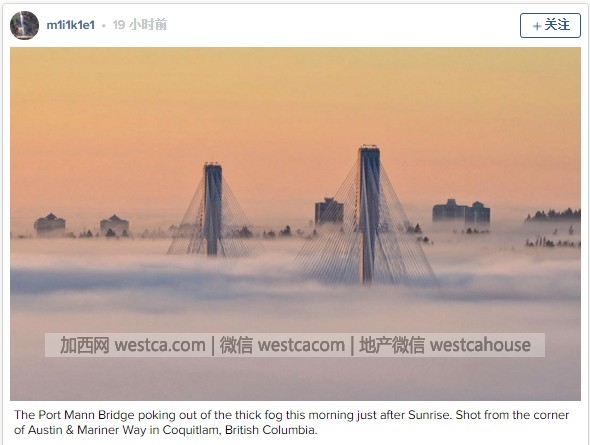Open the m1i1k1e1 username link
The image size is (590, 445).
click(x=70, y=25)
